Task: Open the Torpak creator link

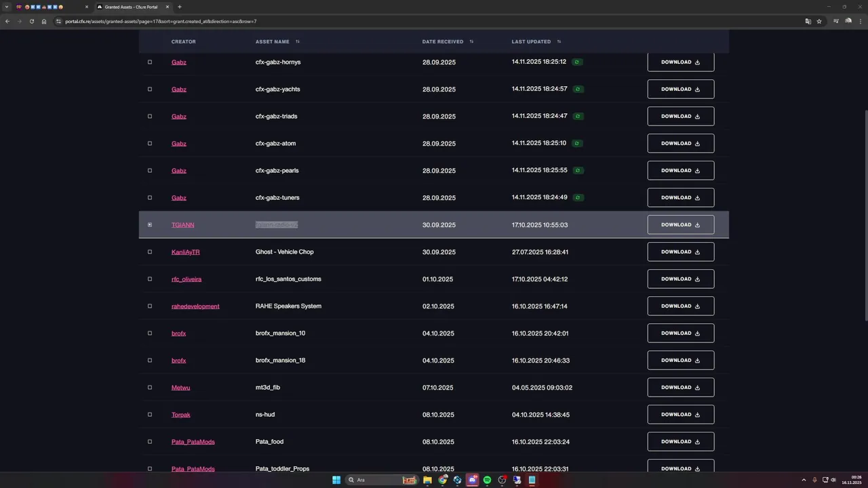Action: click(x=181, y=415)
